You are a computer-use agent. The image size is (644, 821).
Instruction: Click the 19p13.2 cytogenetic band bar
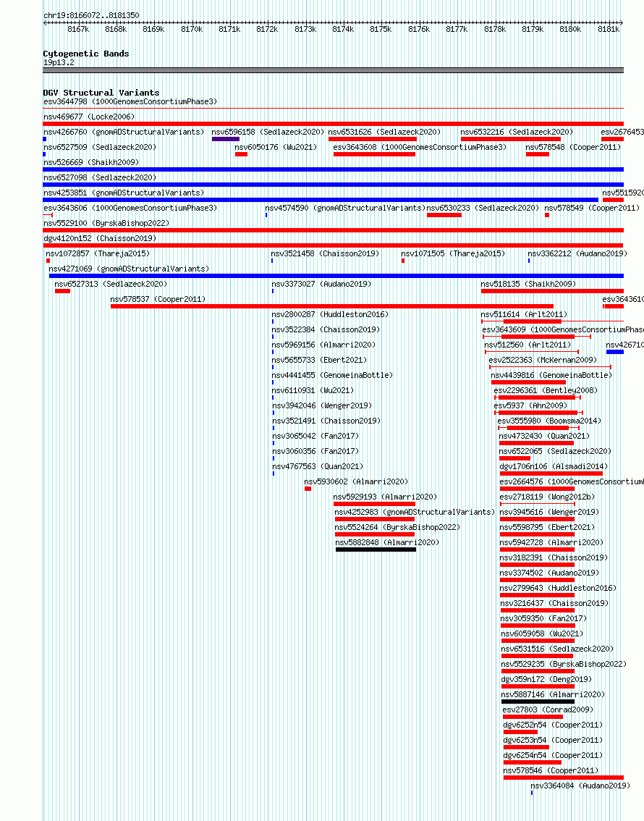334,70
